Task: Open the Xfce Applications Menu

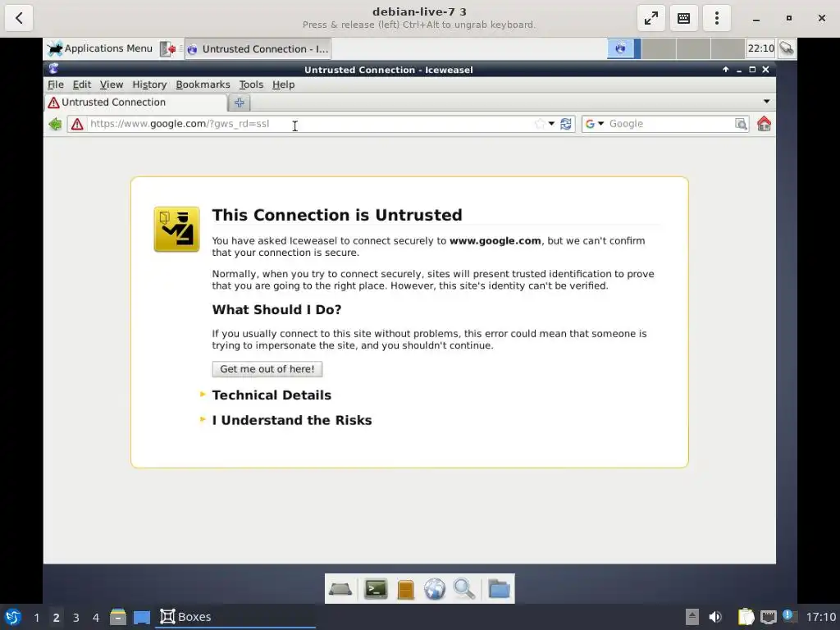Action: point(99,48)
